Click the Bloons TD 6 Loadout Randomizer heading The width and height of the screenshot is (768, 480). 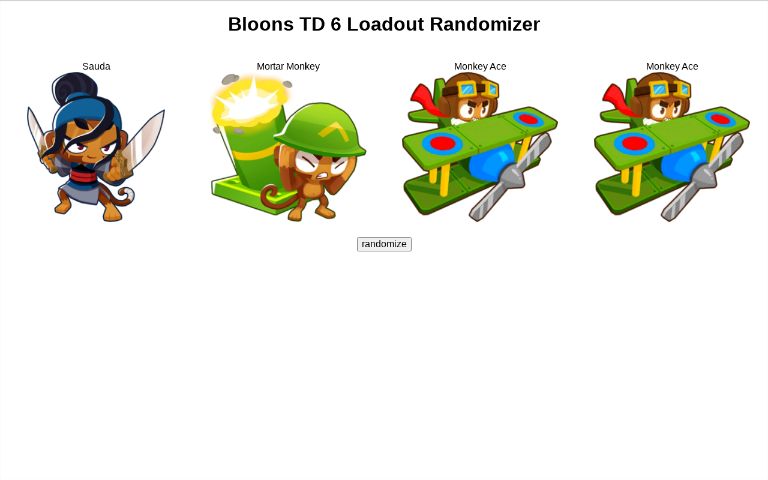[384, 24]
